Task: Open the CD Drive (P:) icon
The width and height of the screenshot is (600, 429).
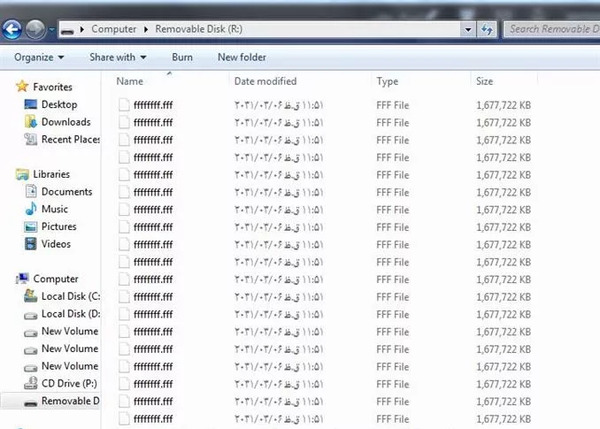Action: coord(31,383)
